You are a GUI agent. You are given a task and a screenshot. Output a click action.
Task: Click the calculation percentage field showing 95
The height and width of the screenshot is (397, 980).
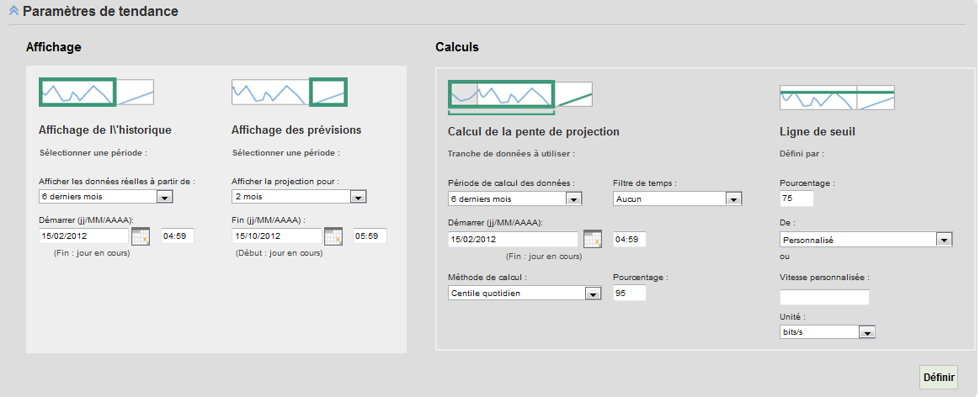[629, 293]
